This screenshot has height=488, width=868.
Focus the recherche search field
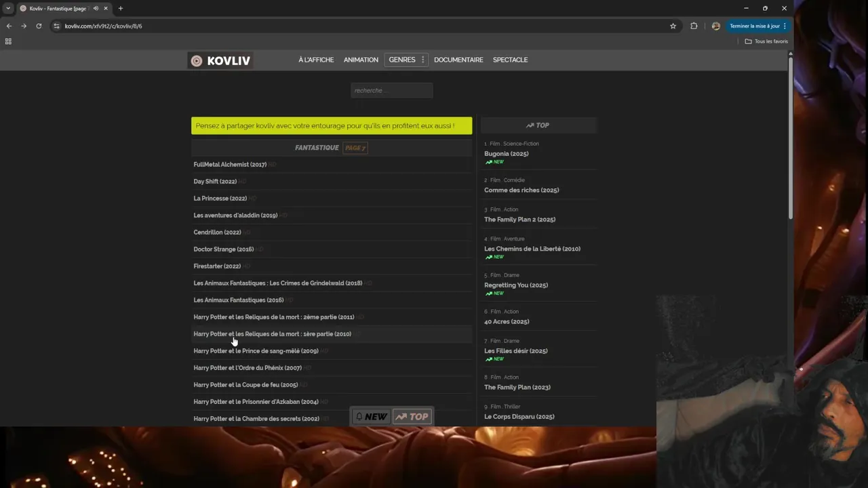pyautogui.click(x=391, y=90)
